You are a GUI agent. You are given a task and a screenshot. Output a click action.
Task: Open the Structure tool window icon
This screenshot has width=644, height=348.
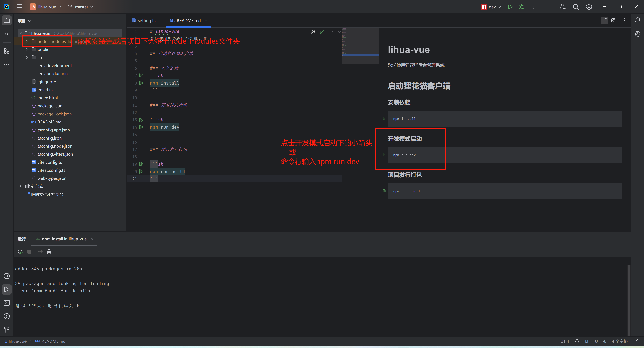point(7,51)
